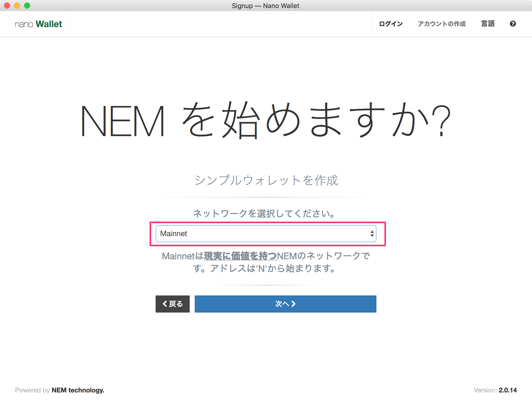This screenshot has height=405, width=532.
Task: Click the underlined 現実に価値を持つ text
Action: coord(240,256)
